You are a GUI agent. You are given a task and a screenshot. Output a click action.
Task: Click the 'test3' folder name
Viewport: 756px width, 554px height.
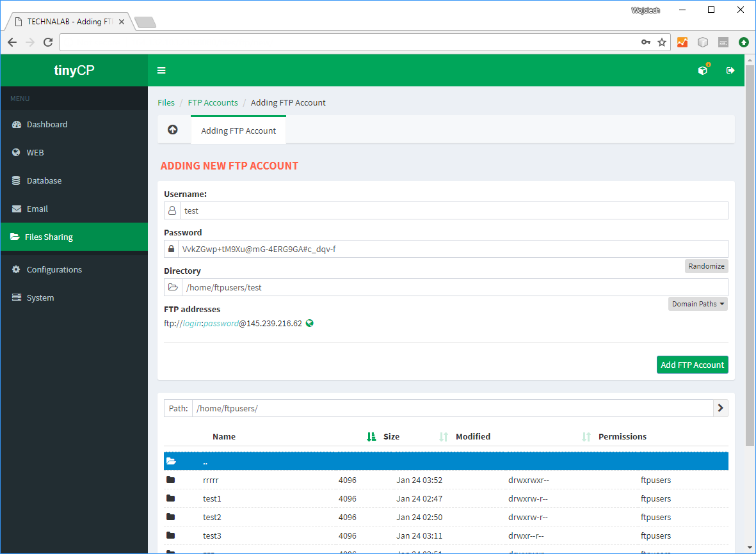click(x=212, y=535)
